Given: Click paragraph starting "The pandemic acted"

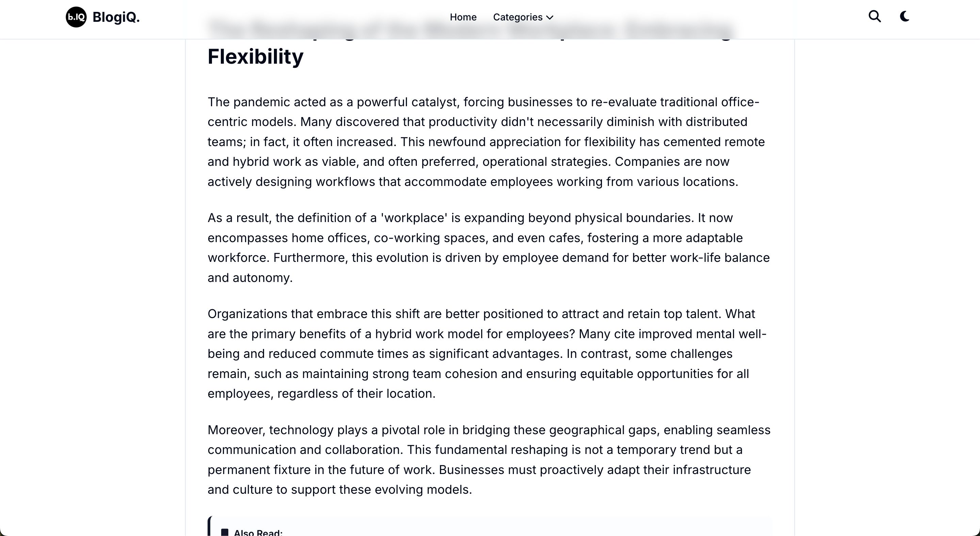Looking at the screenshot, I should pyautogui.click(x=483, y=142).
